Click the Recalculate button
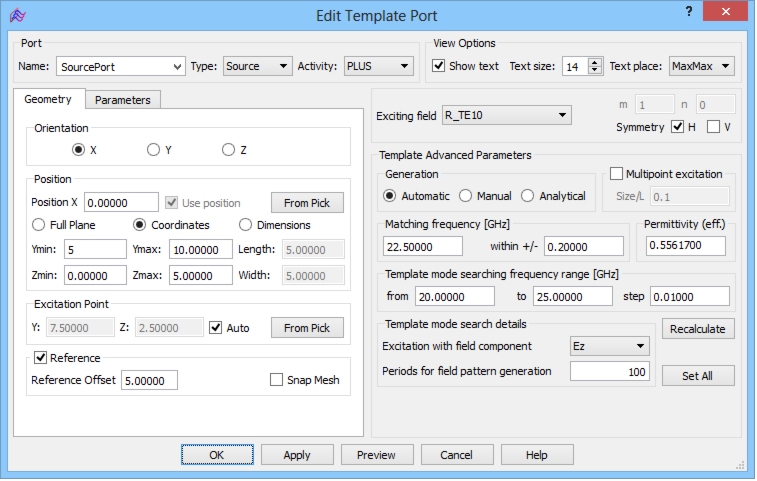The image size is (757, 481). 698,329
